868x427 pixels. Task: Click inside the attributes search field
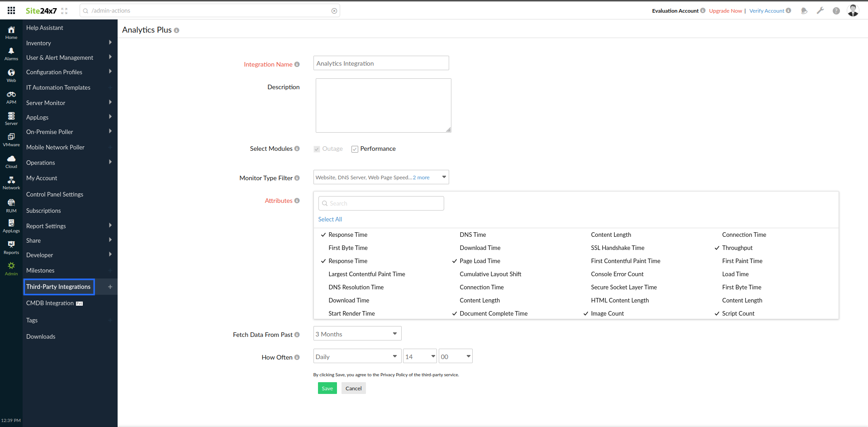click(381, 203)
